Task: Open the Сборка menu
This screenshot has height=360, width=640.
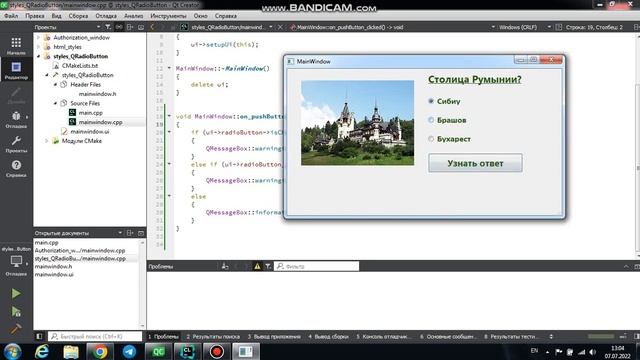Action: 78,16
